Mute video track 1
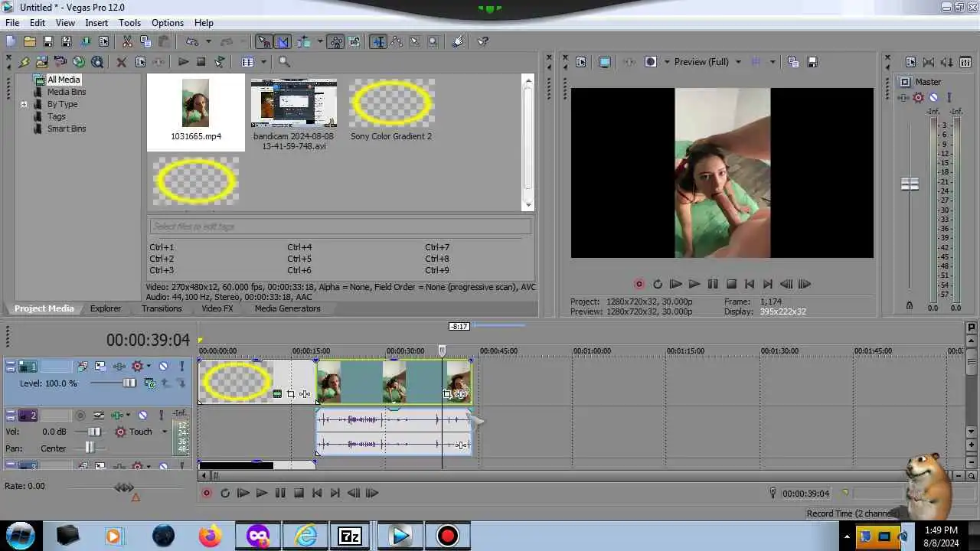This screenshot has height=551, width=980. (163, 367)
